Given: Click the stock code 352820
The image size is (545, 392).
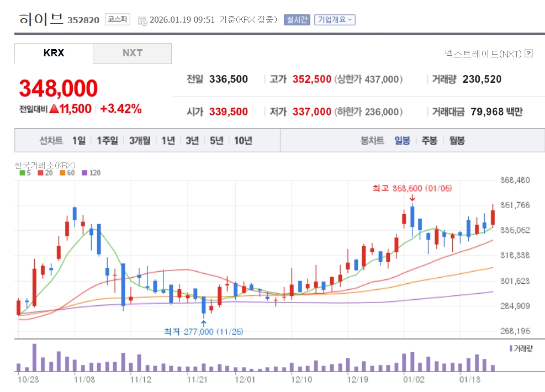Looking at the screenshot, I should 83,20.
